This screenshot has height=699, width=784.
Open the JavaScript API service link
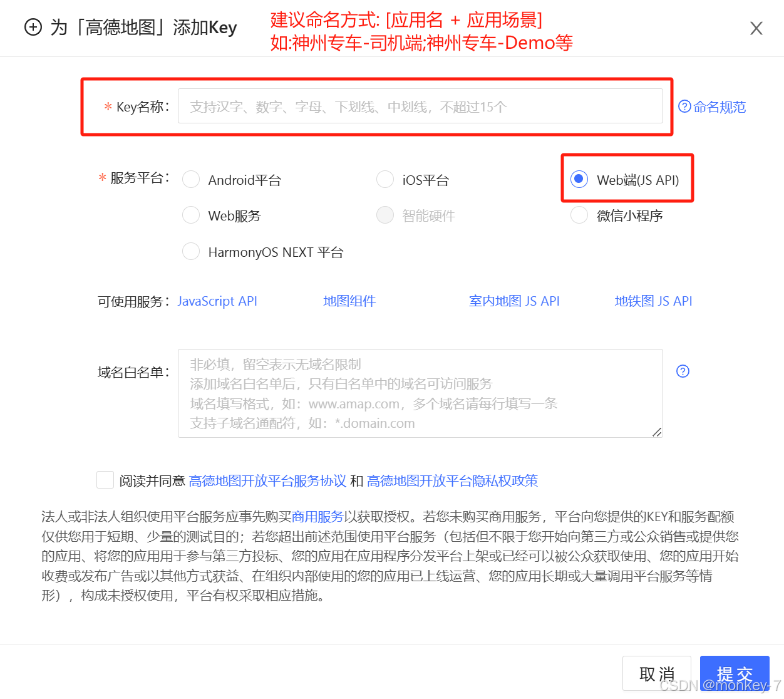pos(217,301)
